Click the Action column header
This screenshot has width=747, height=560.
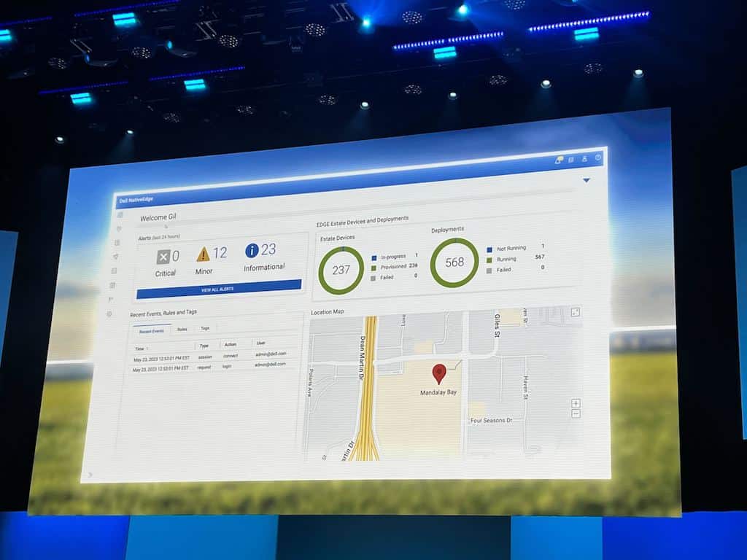point(231,345)
